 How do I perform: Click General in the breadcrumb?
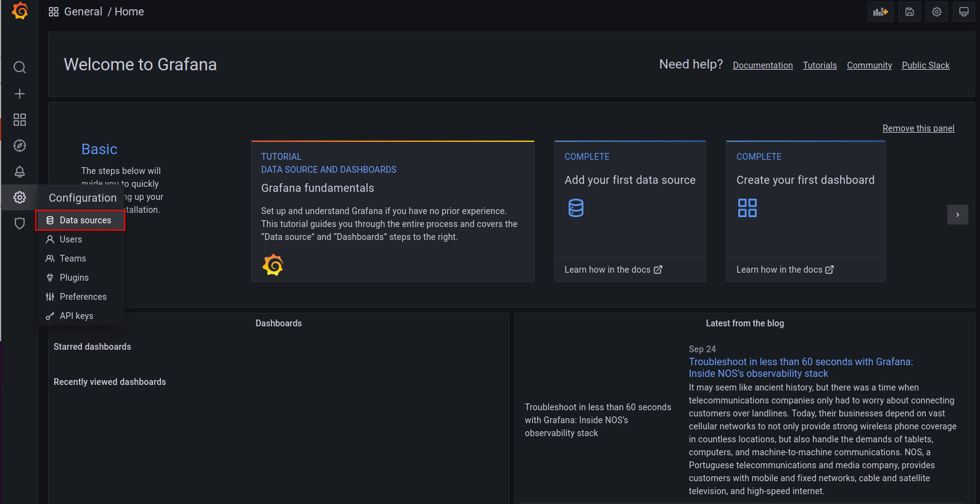coord(83,12)
